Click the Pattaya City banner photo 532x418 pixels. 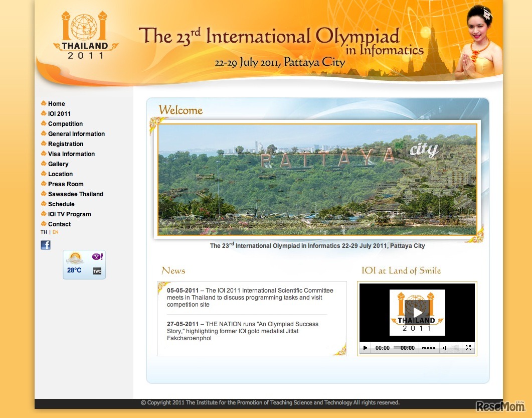click(x=317, y=179)
